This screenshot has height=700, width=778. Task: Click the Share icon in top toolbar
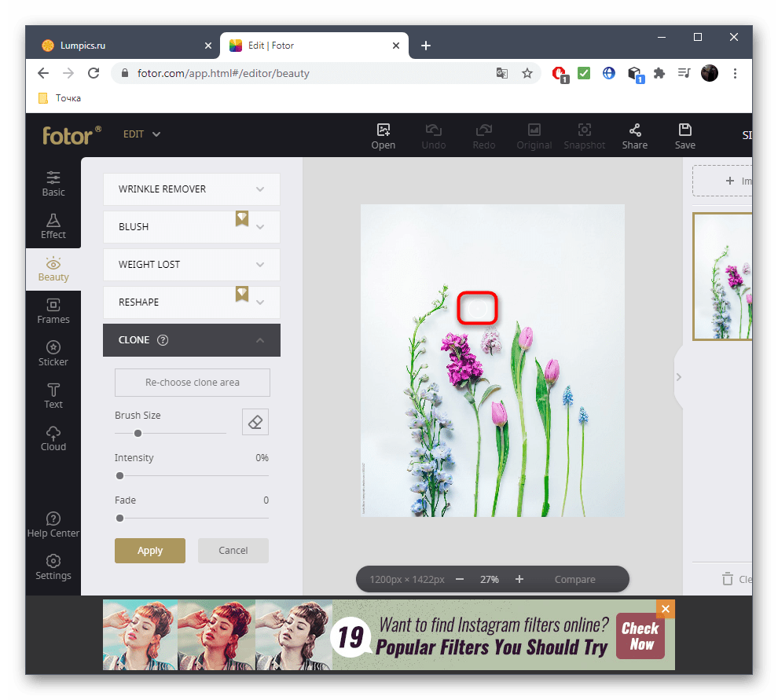tap(634, 136)
